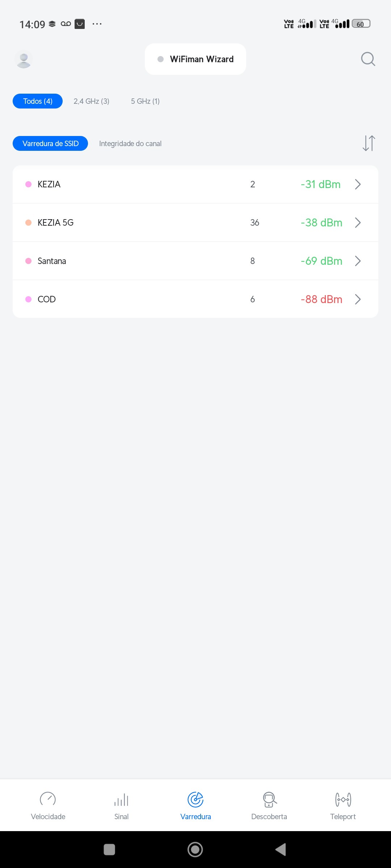
Task: Filter networks by 5 GHz
Action: pyautogui.click(x=145, y=101)
